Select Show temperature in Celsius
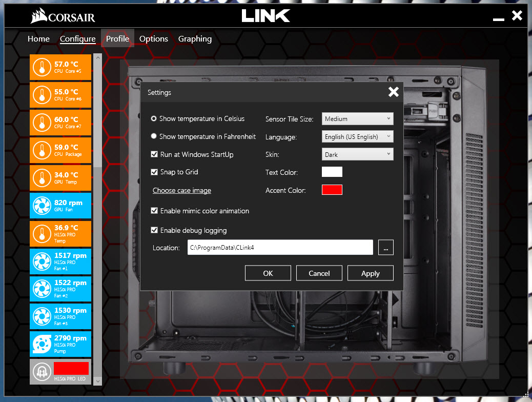 (x=154, y=118)
